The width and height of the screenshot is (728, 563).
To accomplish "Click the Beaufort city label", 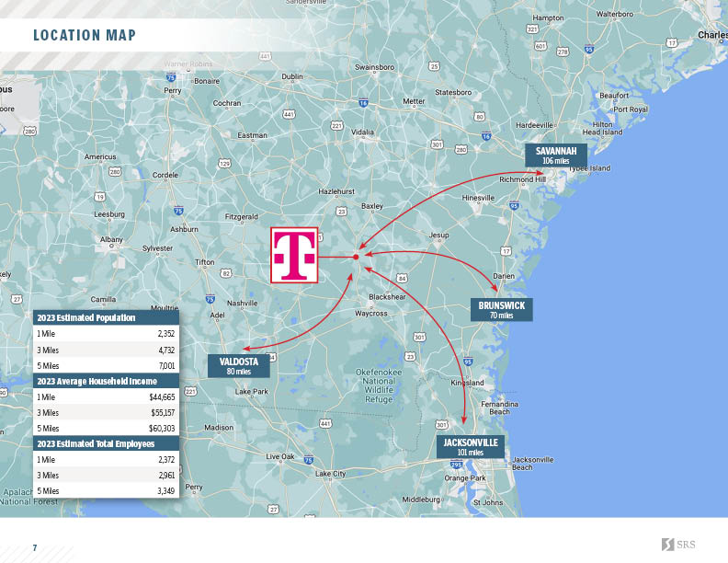I will [614, 96].
